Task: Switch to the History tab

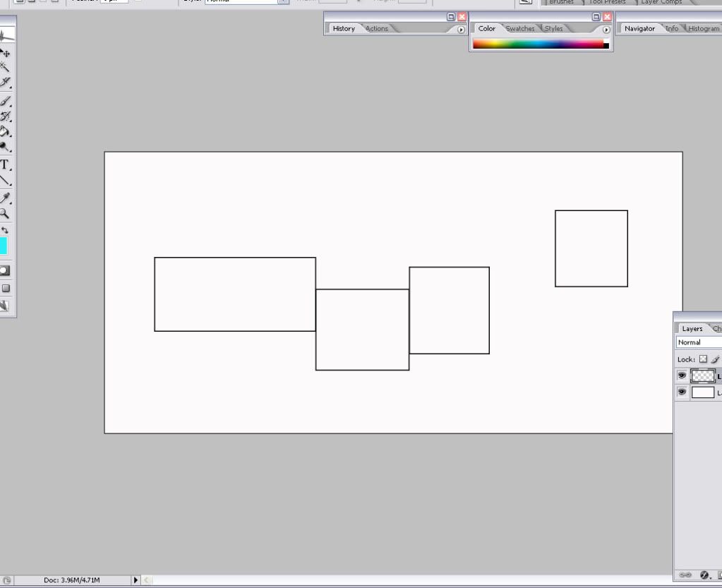Action: coord(344,28)
